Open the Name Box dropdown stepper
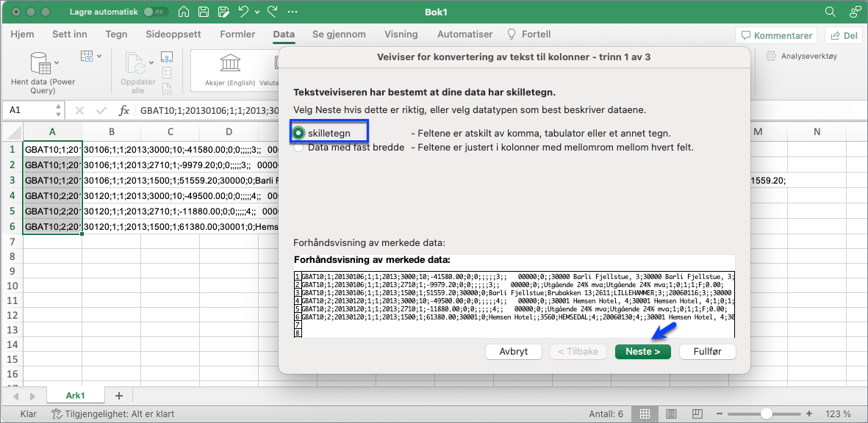Image resolution: width=868 pixels, height=423 pixels. (59, 111)
